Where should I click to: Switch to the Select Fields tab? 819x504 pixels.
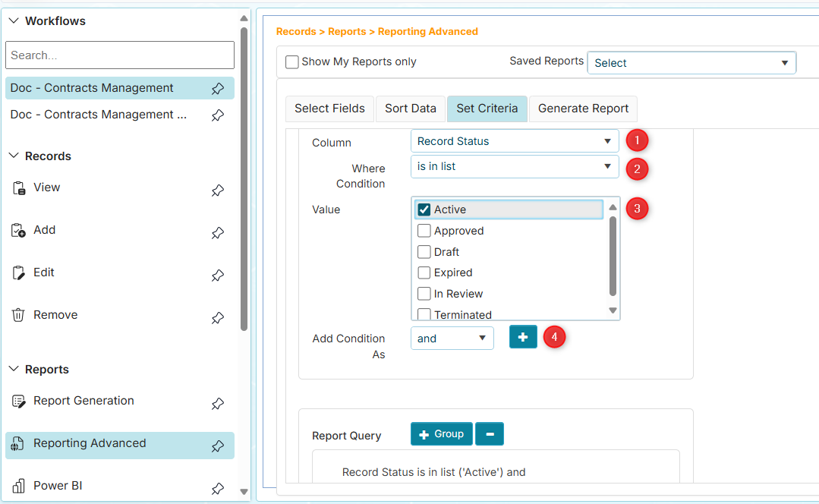[329, 109]
